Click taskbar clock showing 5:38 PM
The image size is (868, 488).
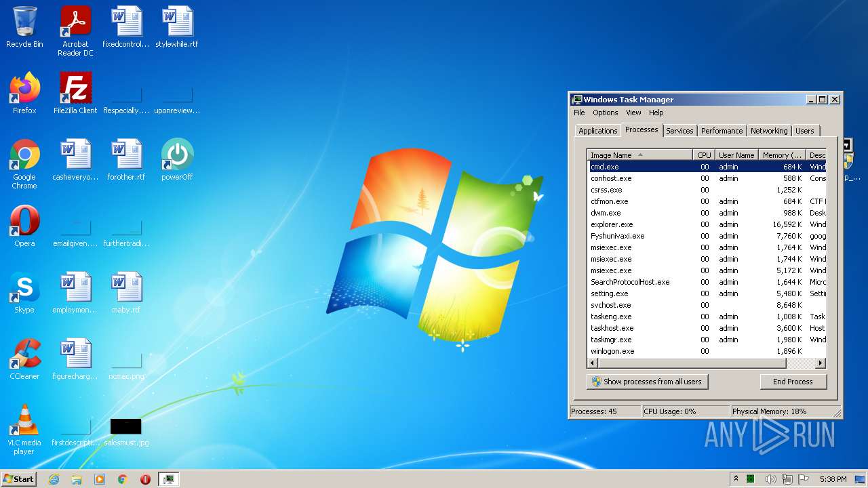pos(833,479)
